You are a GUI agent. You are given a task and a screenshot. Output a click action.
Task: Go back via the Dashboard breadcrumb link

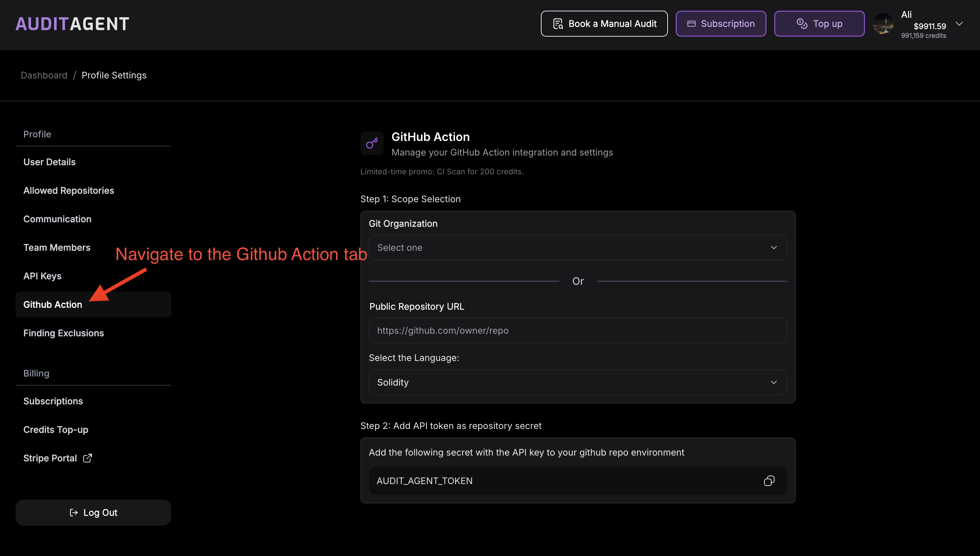point(44,75)
